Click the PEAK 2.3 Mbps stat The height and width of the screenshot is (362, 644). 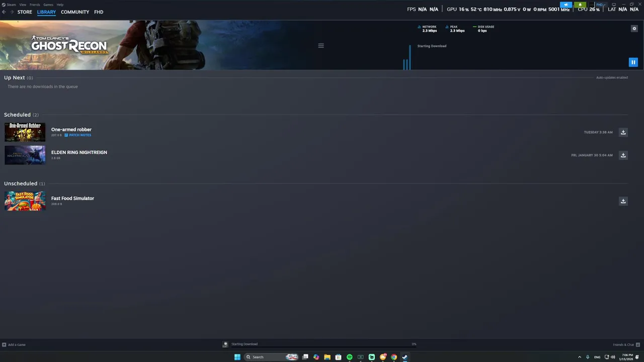pos(455,29)
